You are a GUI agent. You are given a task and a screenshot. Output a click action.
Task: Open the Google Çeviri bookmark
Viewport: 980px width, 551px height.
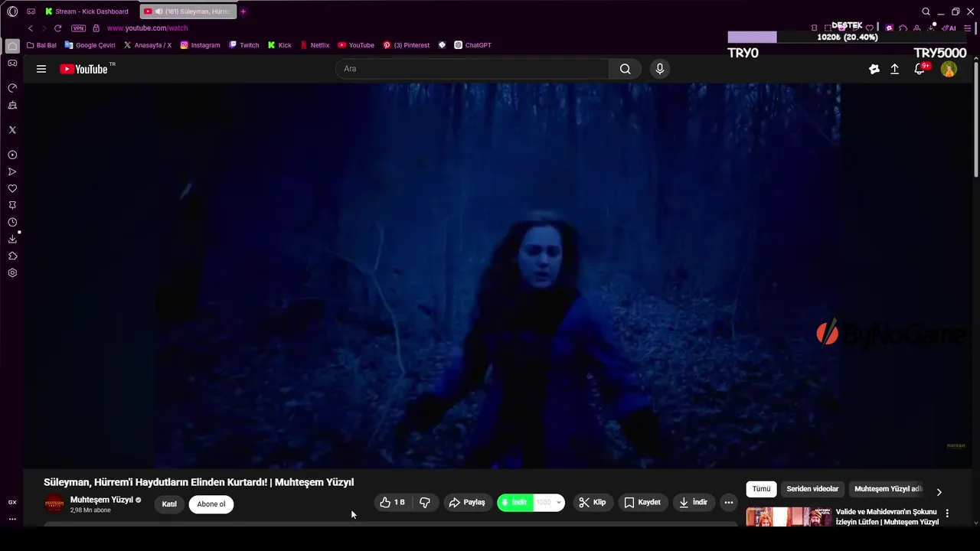[90, 45]
